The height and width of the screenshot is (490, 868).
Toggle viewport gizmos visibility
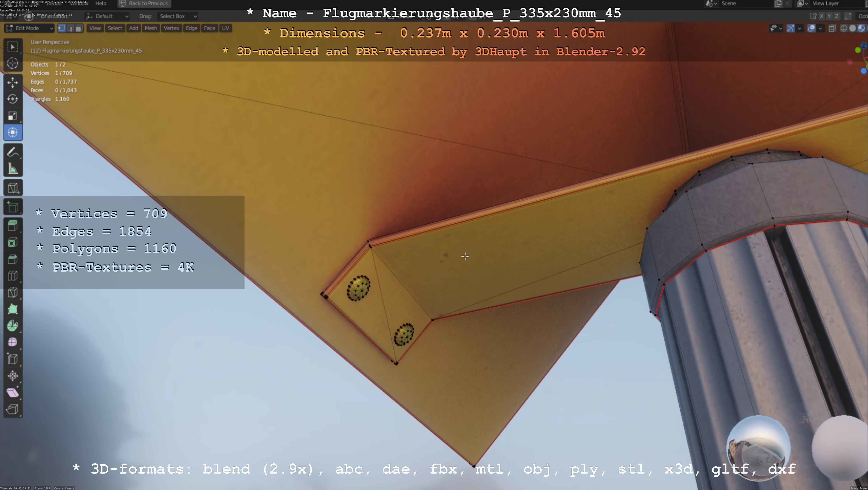click(x=791, y=28)
